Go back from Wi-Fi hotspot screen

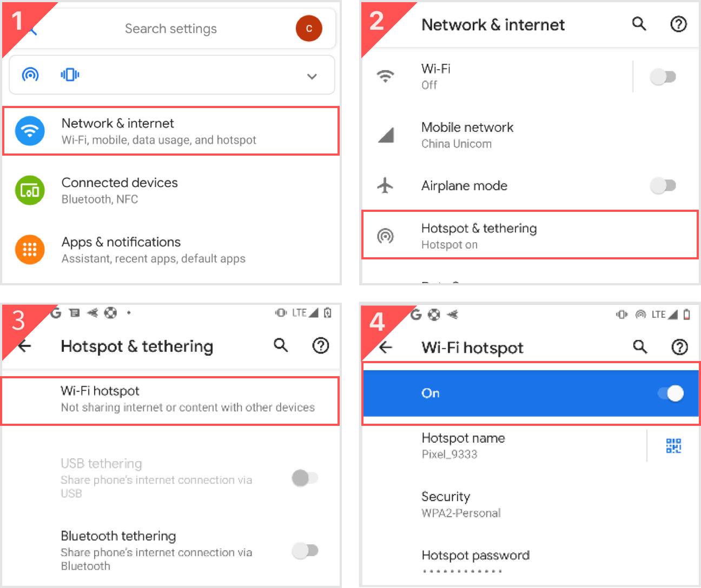pyautogui.click(x=386, y=347)
